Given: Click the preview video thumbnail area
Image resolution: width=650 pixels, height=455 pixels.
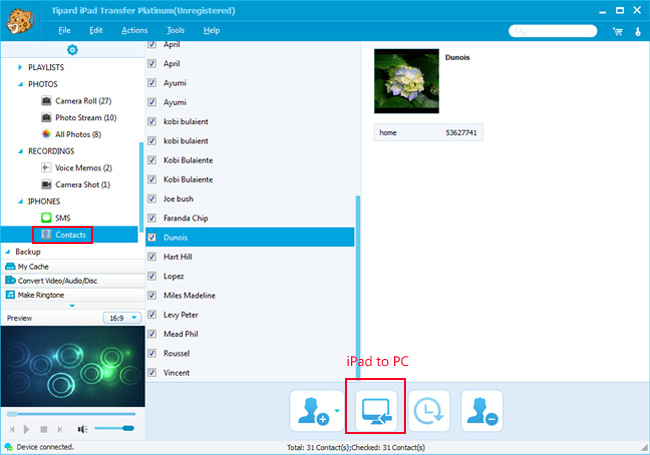Looking at the screenshot, I should [x=73, y=366].
